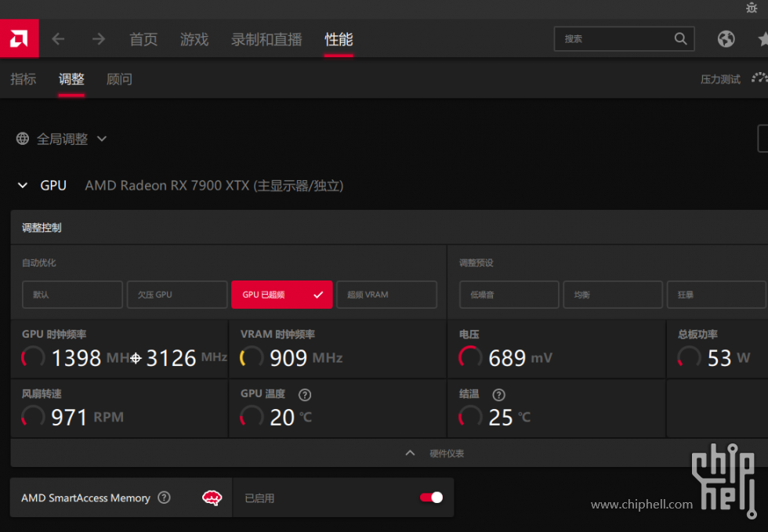The image size is (768, 532).
Task: Click the 3126 MHz target clock value
Action: (187, 358)
